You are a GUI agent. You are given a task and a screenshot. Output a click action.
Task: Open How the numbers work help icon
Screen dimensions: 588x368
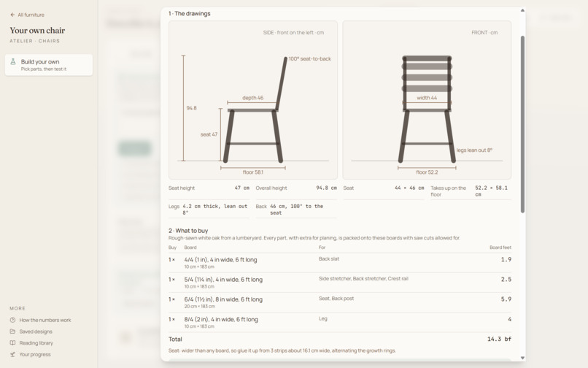click(x=12, y=320)
